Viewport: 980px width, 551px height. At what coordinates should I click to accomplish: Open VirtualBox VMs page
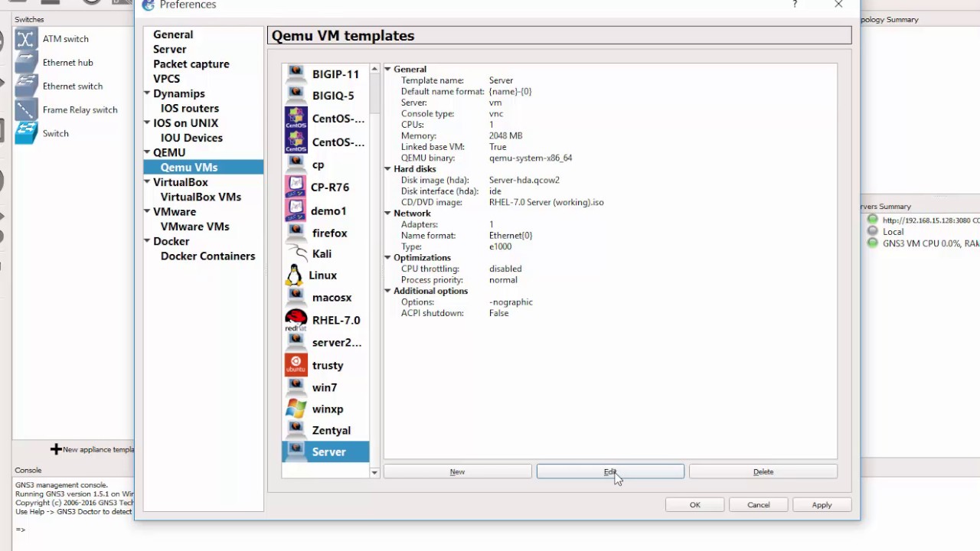tap(201, 197)
